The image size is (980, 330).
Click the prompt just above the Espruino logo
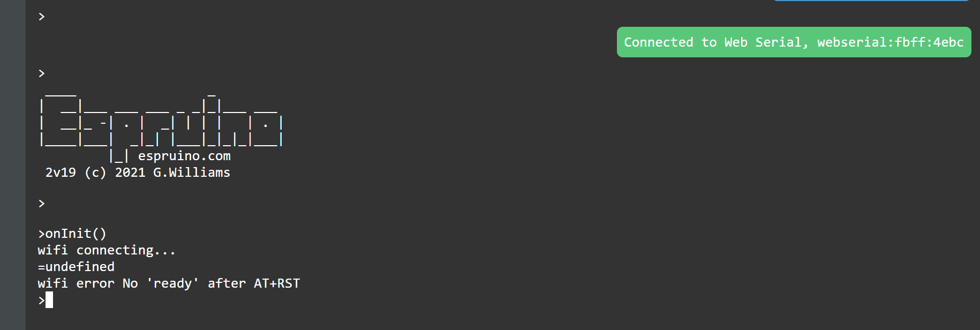42,73
